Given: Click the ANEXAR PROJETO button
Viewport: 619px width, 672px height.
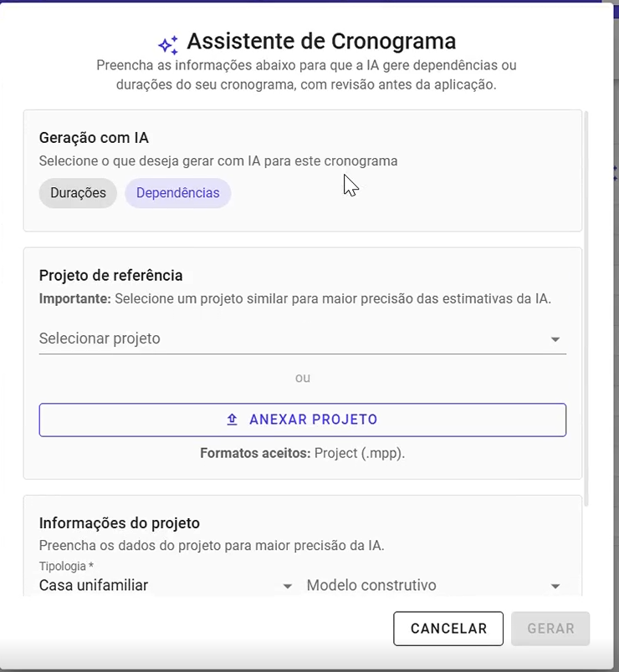Looking at the screenshot, I should [303, 420].
